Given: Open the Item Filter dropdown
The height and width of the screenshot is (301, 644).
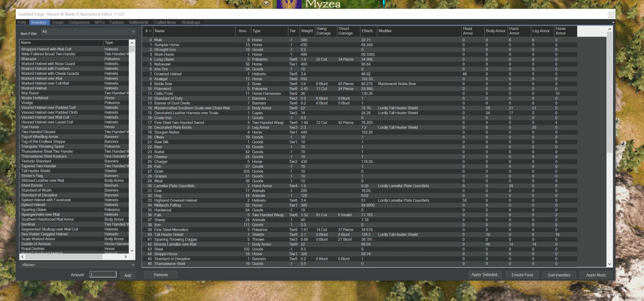Looking at the screenshot, I should point(88,32).
